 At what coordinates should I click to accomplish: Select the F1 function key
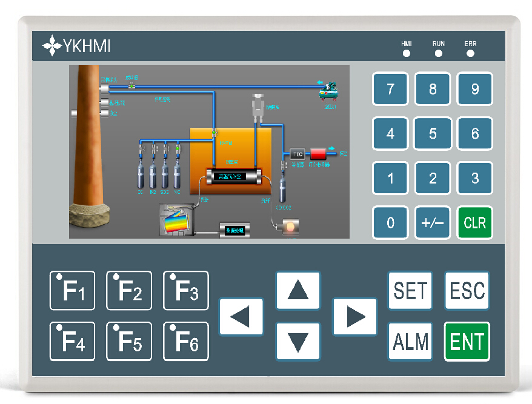(x=72, y=290)
